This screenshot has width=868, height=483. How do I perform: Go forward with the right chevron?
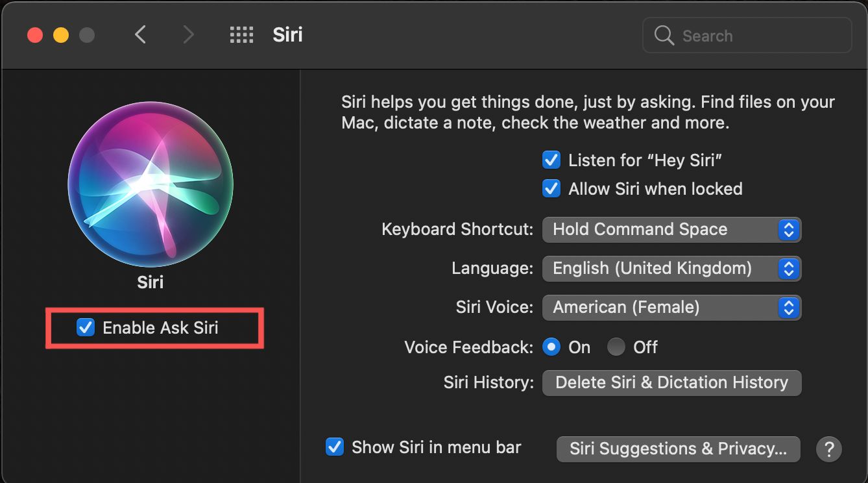(x=188, y=34)
